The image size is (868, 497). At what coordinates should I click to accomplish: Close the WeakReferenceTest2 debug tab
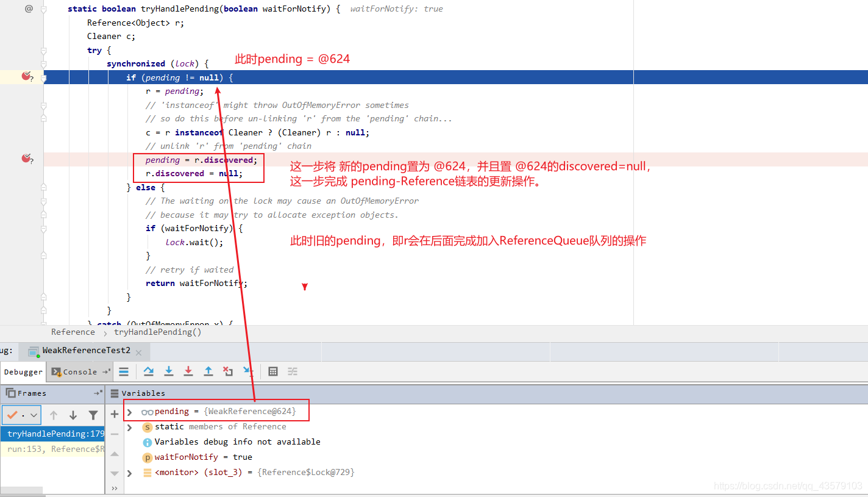click(138, 352)
